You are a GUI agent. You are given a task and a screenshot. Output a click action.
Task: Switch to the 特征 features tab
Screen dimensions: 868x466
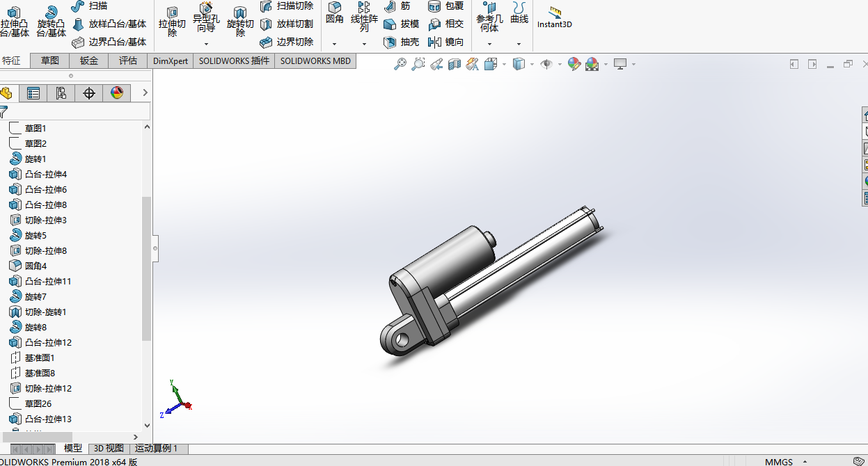pyautogui.click(x=12, y=61)
